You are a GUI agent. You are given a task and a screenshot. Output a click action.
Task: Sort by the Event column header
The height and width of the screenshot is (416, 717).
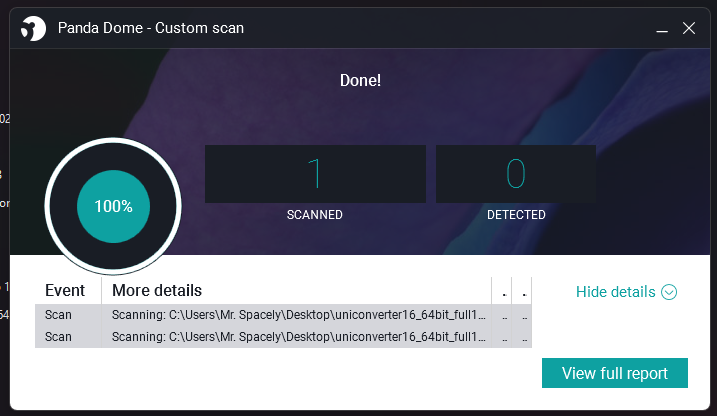click(68, 290)
